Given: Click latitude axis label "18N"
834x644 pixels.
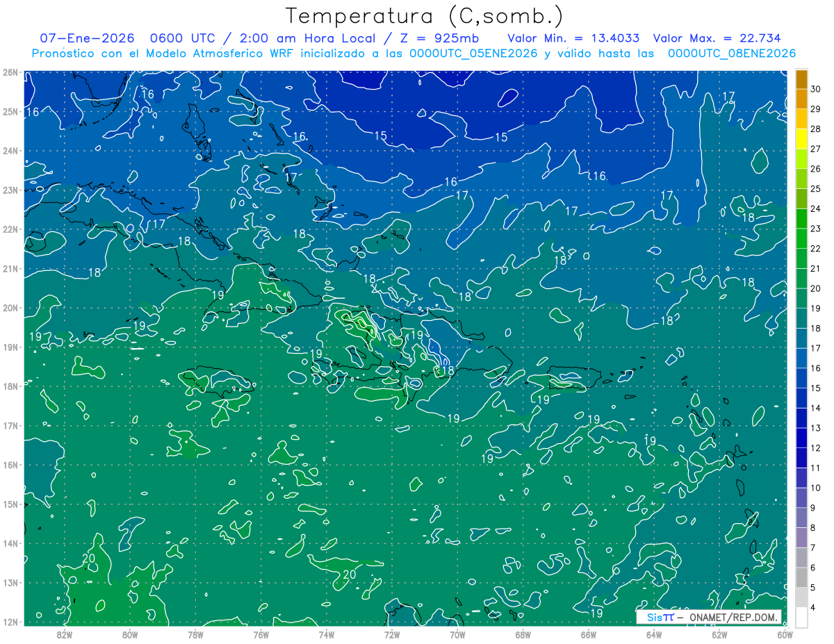Looking at the screenshot, I should pyautogui.click(x=10, y=386).
